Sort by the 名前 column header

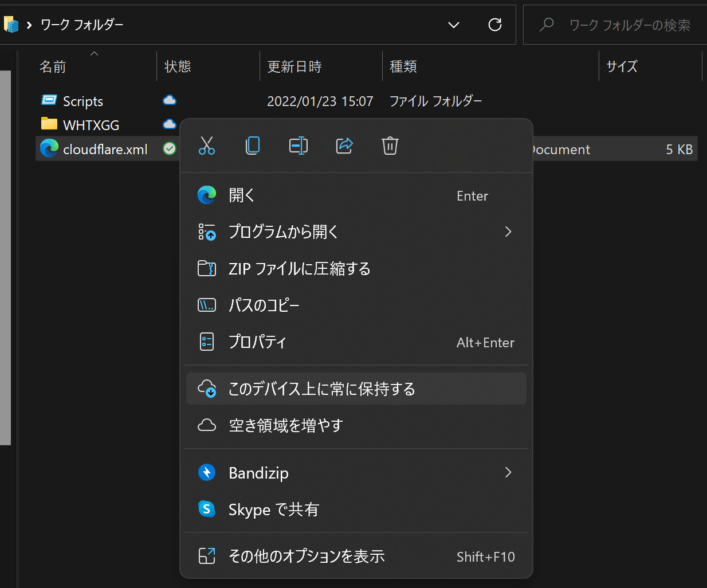[95, 66]
